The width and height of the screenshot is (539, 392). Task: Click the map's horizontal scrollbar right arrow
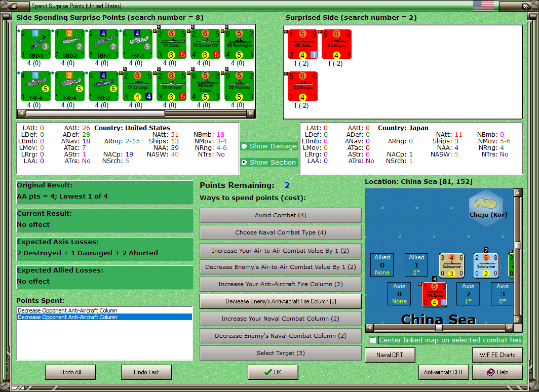(510, 328)
